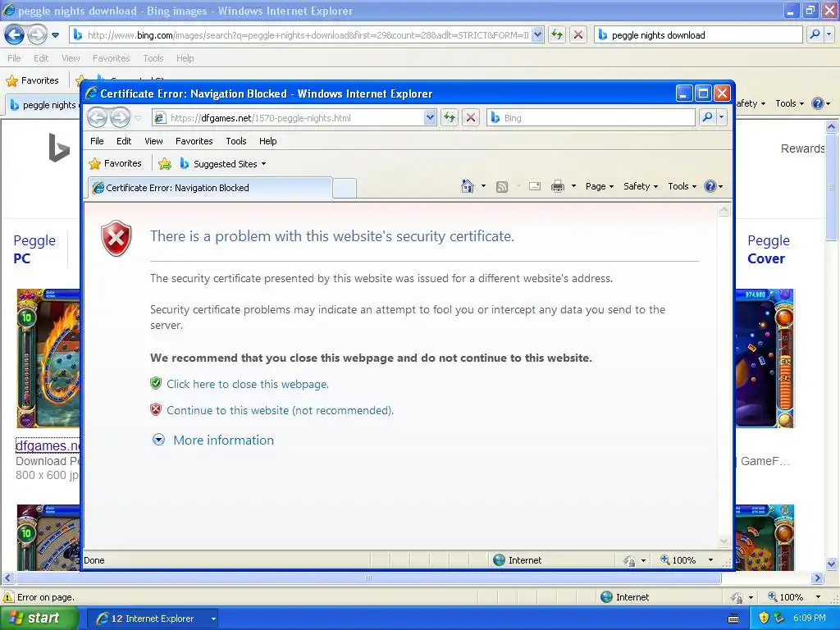Expand Safety menu in front window
This screenshot has height=630, width=840.
tap(640, 186)
